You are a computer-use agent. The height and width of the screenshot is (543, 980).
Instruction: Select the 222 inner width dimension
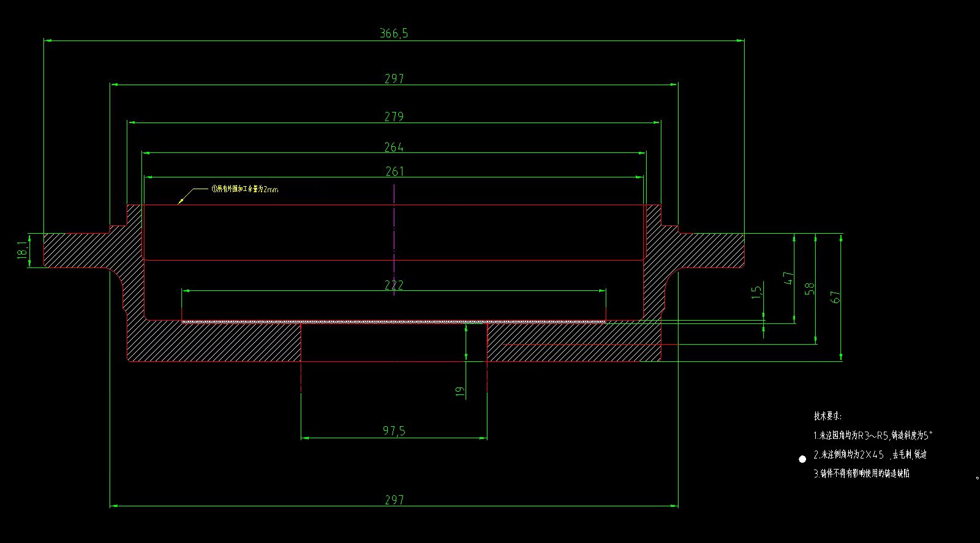pyautogui.click(x=394, y=285)
